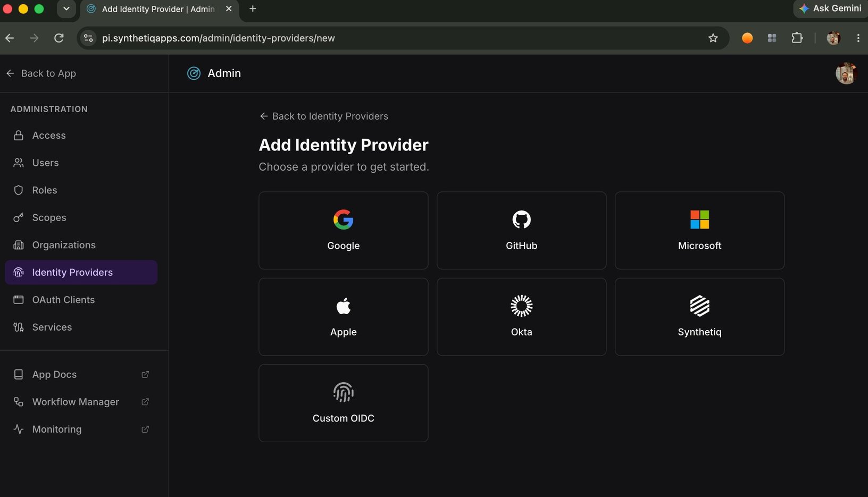Choose the Synthetiq provider card
The width and height of the screenshot is (868, 497).
tap(699, 317)
